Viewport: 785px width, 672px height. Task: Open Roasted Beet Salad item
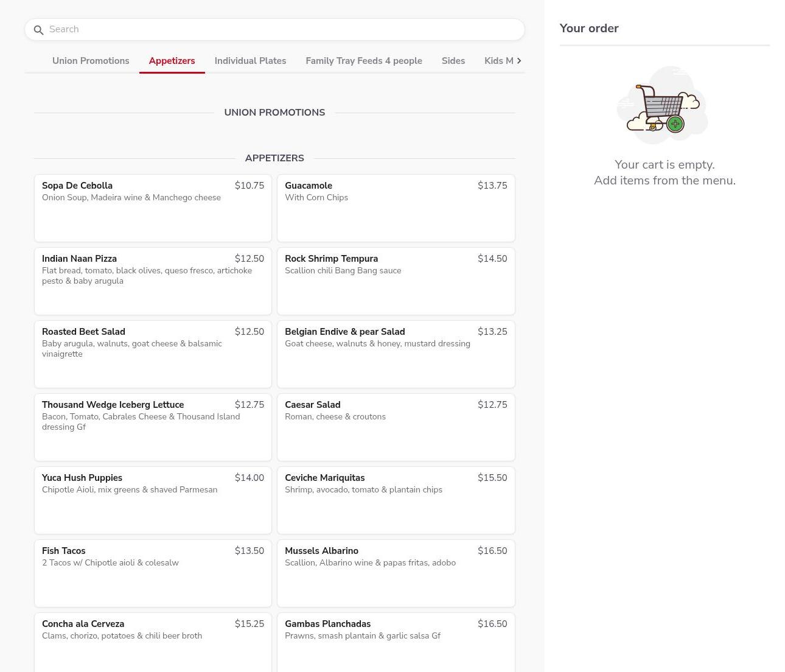click(153, 354)
